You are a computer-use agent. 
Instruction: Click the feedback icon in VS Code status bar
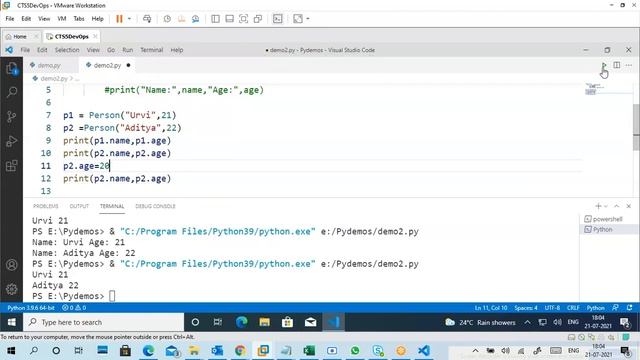tap(615, 308)
